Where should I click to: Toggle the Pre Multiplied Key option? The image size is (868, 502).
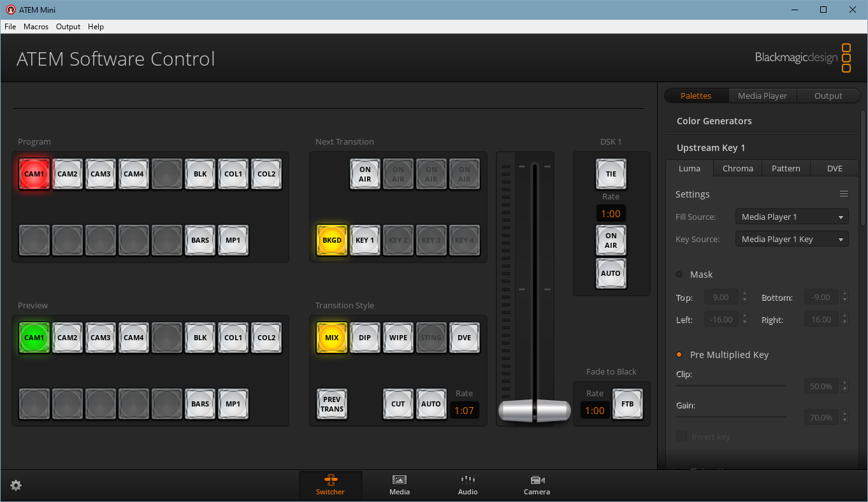click(679, 355)
